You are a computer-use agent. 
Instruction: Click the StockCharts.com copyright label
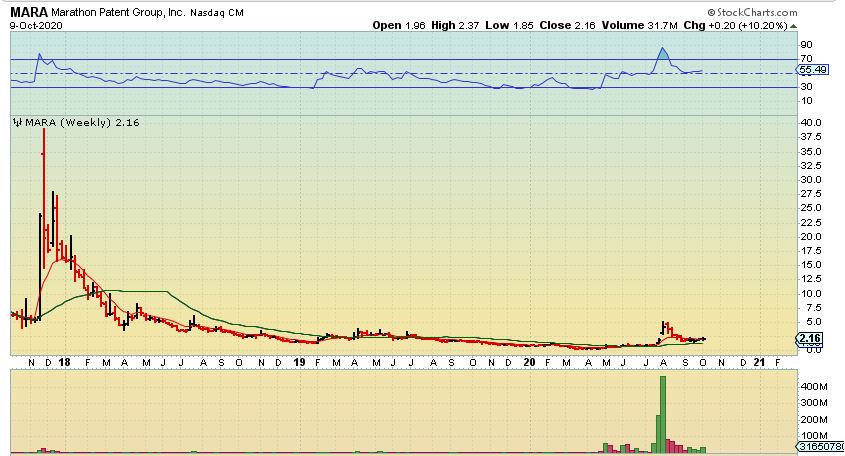[x=752, y=12]
